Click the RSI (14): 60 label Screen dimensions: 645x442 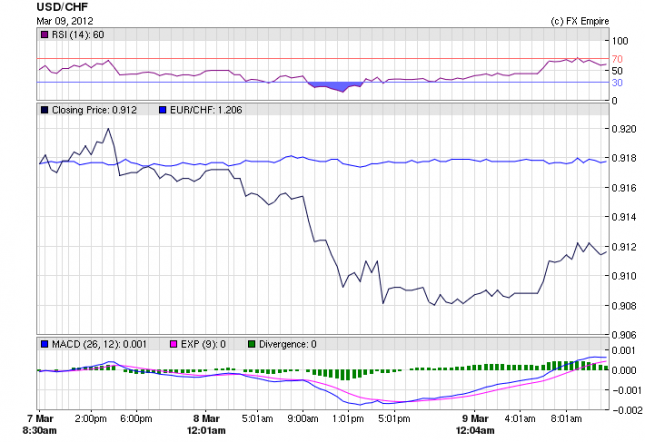coord(78,35)
